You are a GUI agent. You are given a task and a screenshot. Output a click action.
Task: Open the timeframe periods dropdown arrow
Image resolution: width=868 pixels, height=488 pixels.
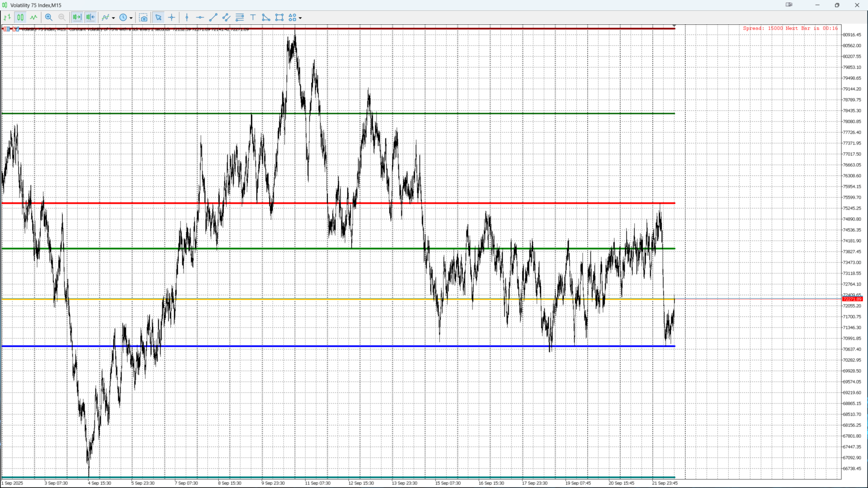131,18
